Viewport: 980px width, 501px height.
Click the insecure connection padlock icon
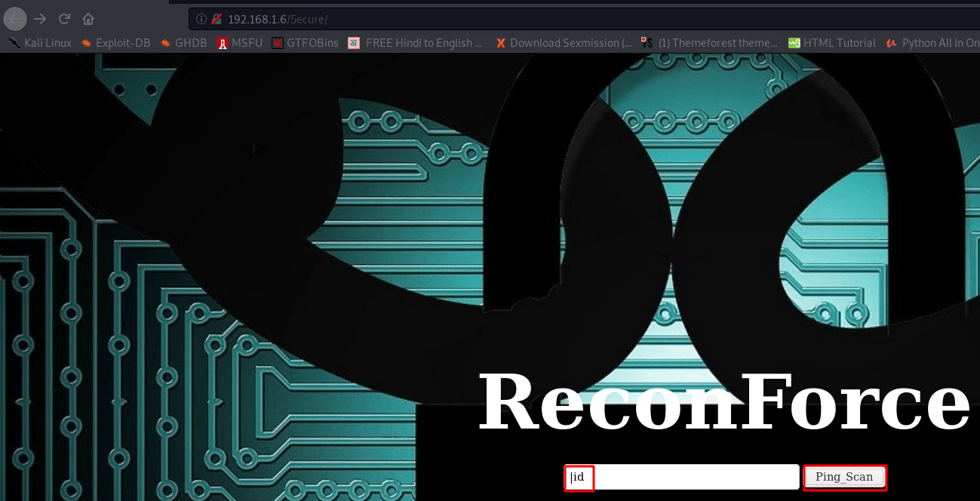pos(217,19)
